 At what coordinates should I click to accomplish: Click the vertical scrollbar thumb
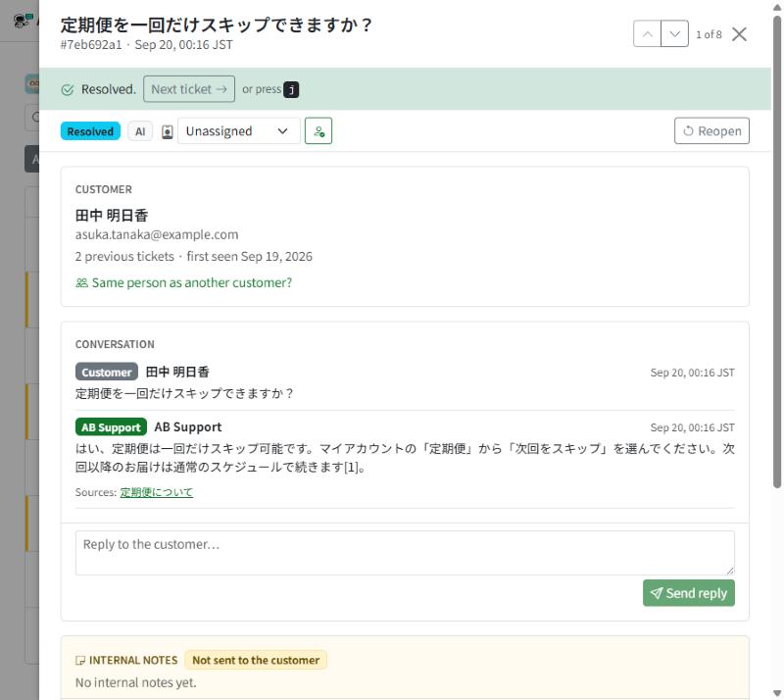point(776,252)
